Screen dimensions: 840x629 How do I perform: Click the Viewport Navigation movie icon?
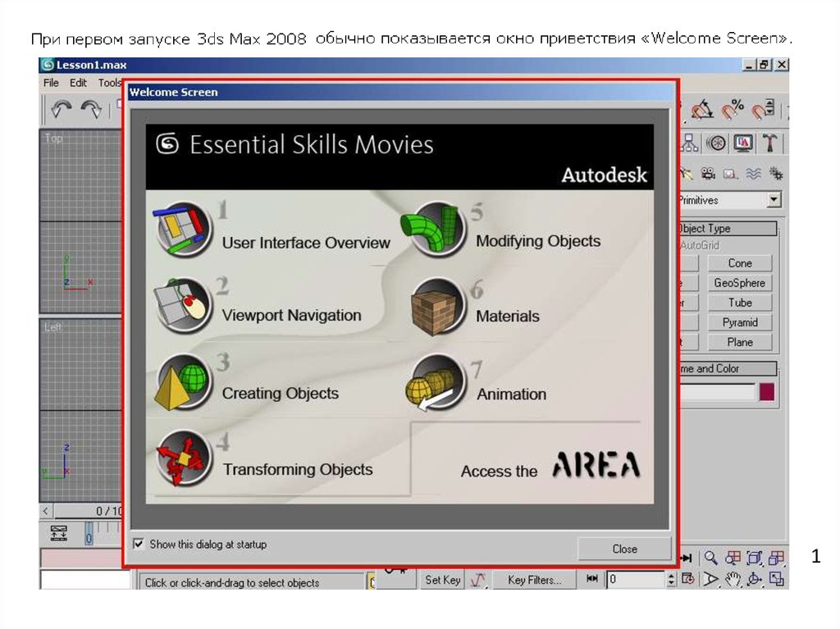183,304
